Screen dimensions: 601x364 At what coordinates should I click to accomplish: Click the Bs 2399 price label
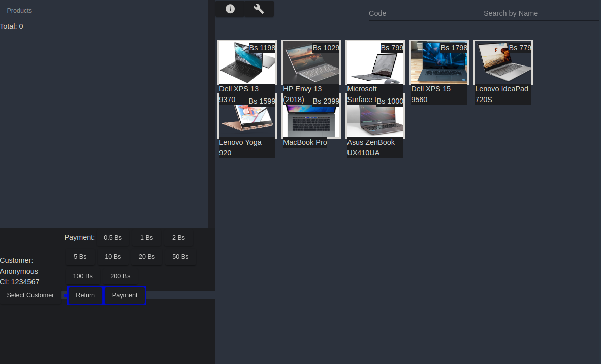pos(326,101)
